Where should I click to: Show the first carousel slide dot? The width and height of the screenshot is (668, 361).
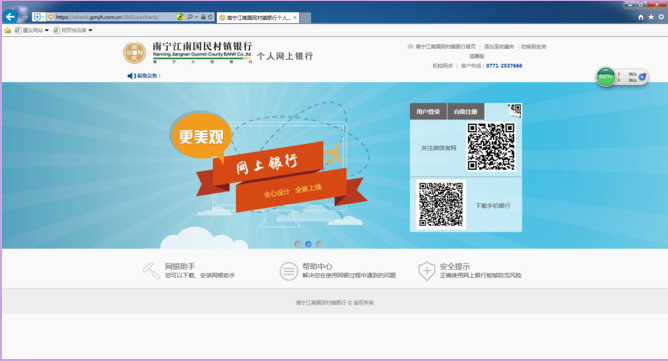(297, 244)
